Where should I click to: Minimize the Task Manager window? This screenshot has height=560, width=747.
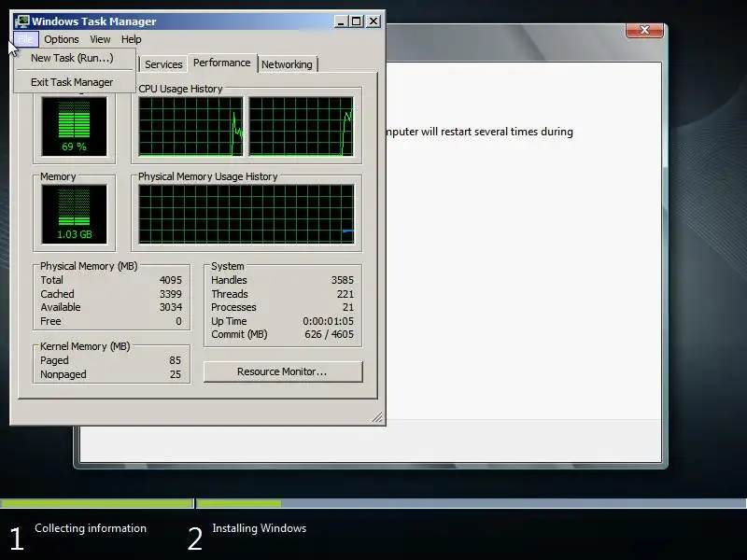(341, 21)
